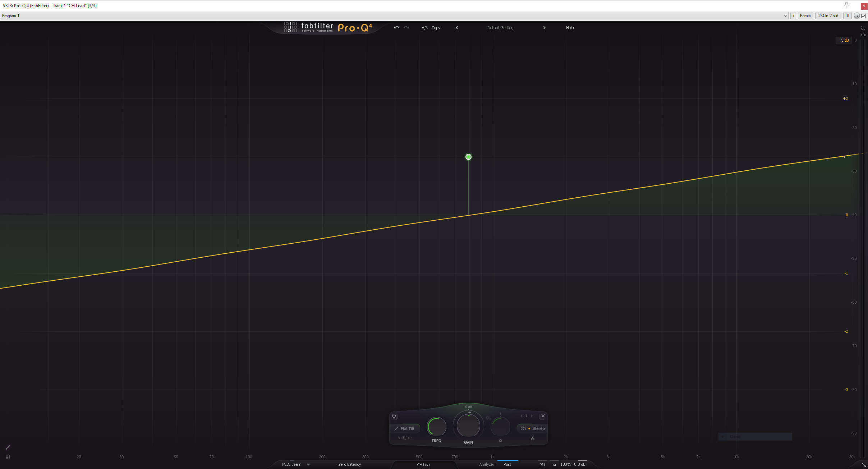Select the EQ sketch pencil tool
The image size is (868, 469).
(x=8, y=447)
